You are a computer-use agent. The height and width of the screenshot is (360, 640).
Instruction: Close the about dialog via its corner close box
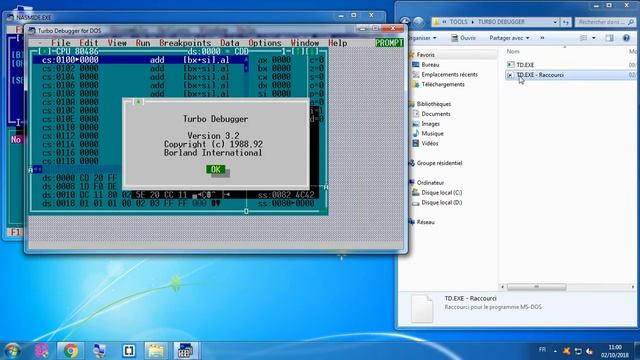138,102
